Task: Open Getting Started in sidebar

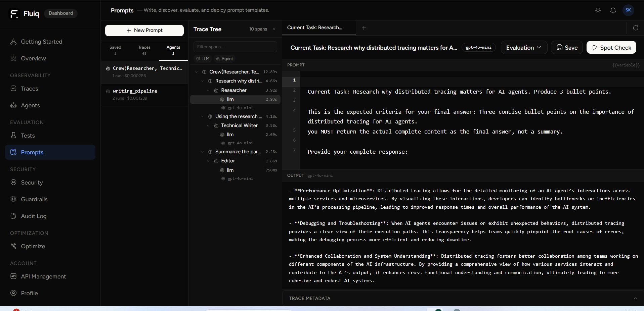Action: coord(50,42)
